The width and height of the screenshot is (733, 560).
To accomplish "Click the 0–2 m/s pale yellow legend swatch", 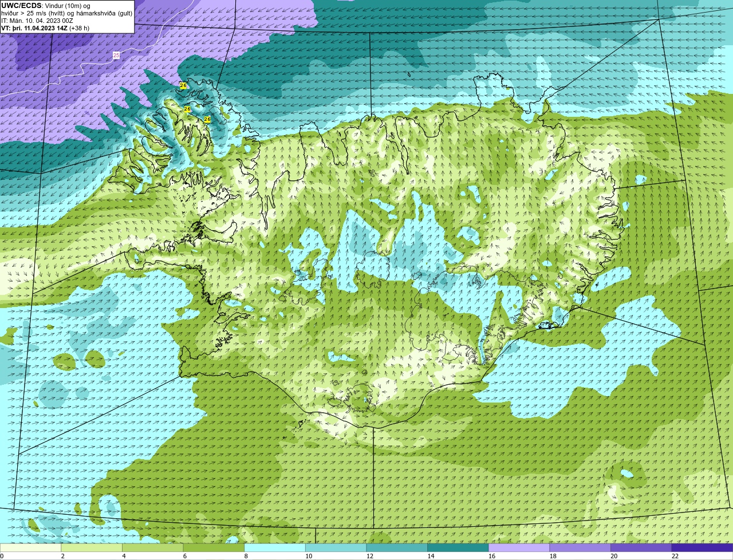I will pyautogui.click(x=30, y=547).
